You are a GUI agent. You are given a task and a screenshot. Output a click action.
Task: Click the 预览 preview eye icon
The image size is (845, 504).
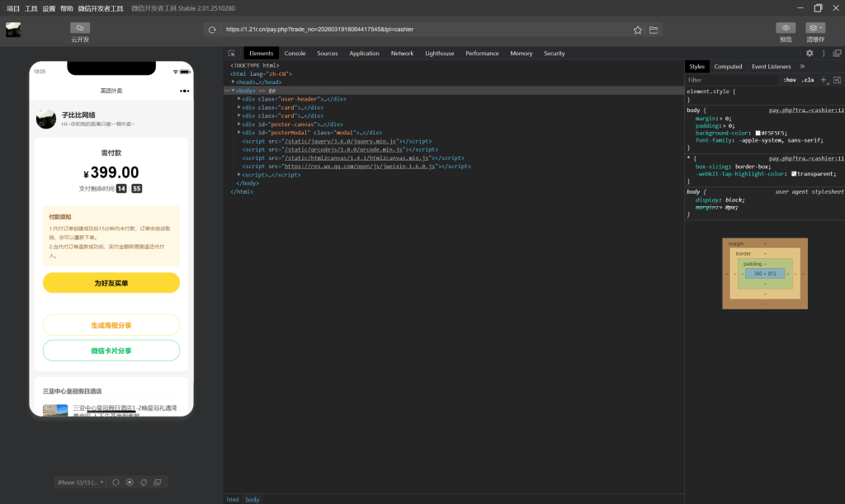pos(786,28)
